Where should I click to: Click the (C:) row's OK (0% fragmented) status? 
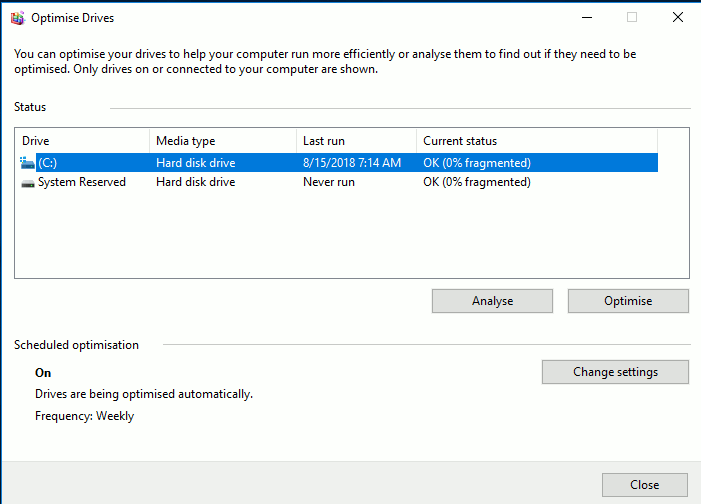click(x=477, y=163)
